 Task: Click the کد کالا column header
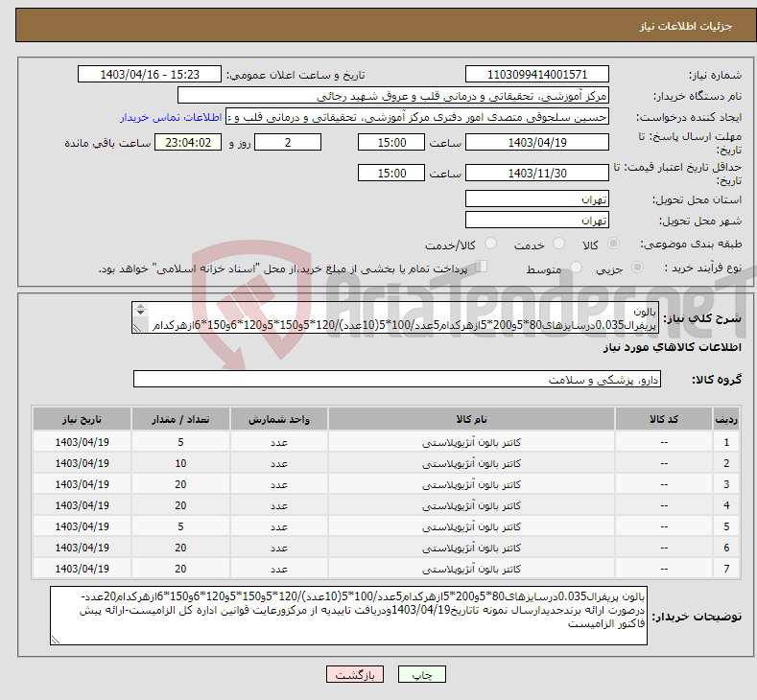coord(664,419)
